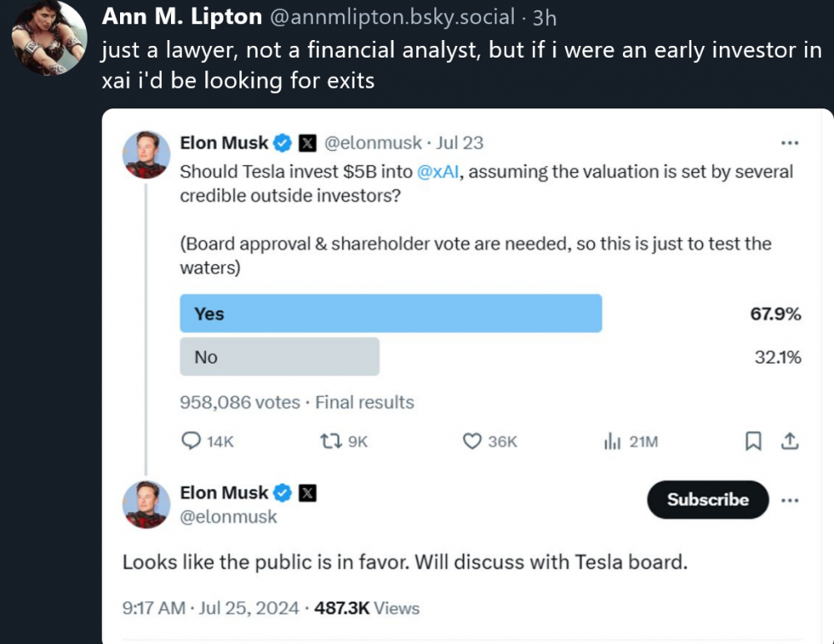Click the reply comment icon showing 14K

192,441
